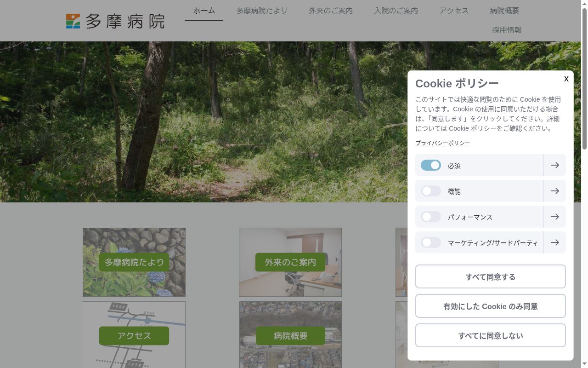
Task: Open 外来のご案内 in the top menu
Action: pos(331,11)
